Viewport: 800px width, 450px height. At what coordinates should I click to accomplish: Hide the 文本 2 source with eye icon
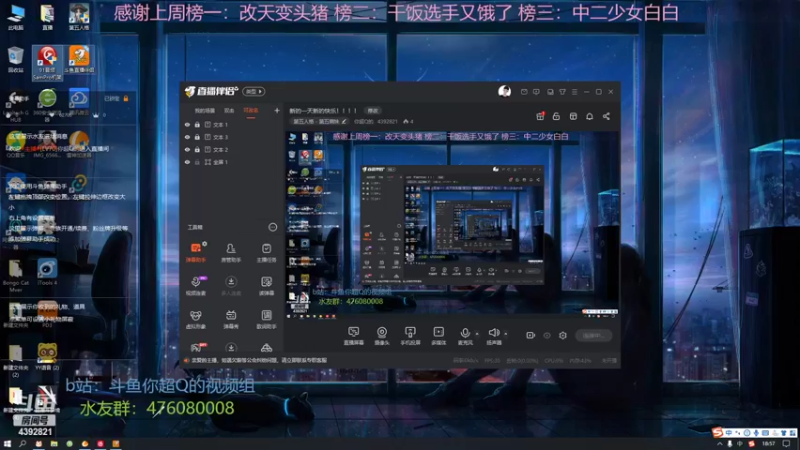click(x=187, y=149)
